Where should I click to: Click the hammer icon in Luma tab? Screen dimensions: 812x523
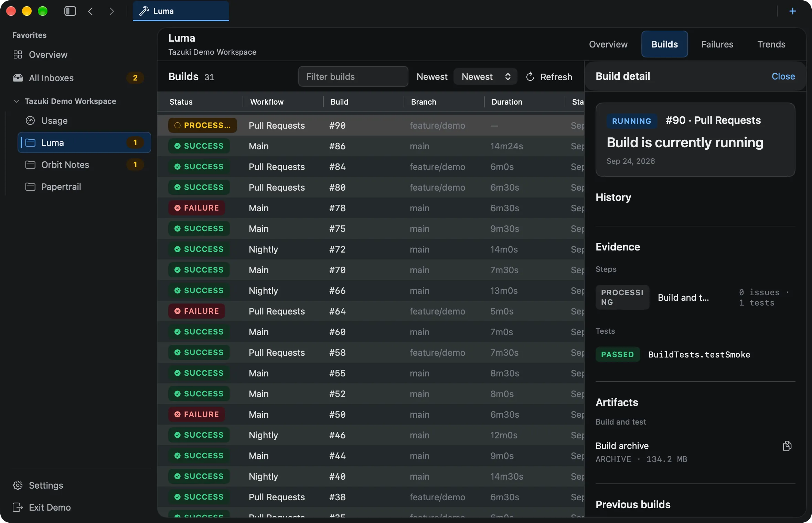point(144,11)
